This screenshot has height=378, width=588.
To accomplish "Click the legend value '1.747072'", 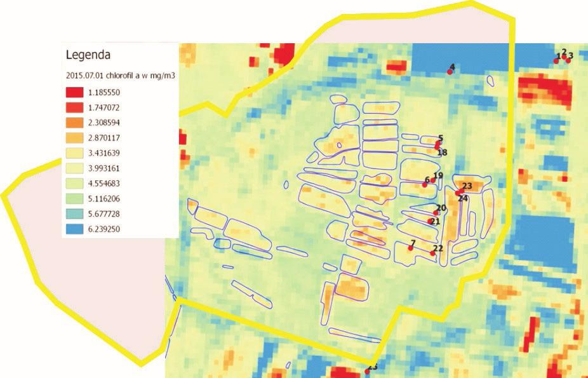I will pyautogui.click(x=104, y=107).
